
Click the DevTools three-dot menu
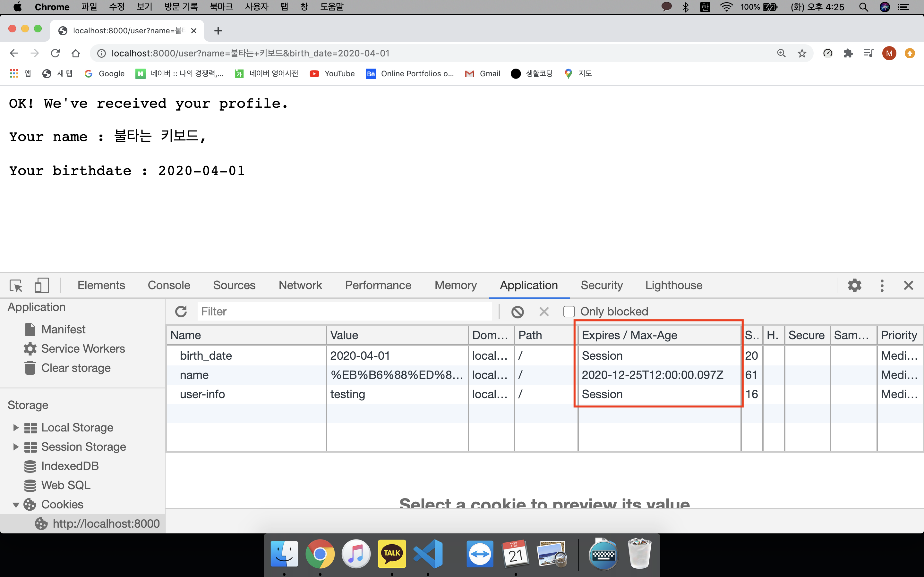882,285
